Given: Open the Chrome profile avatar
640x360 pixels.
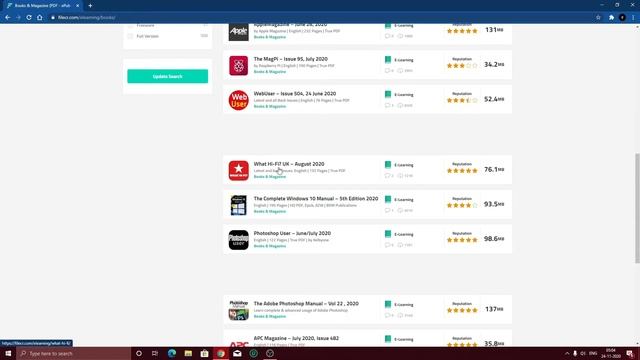Looking at the screenshot, I should [622, 18].
